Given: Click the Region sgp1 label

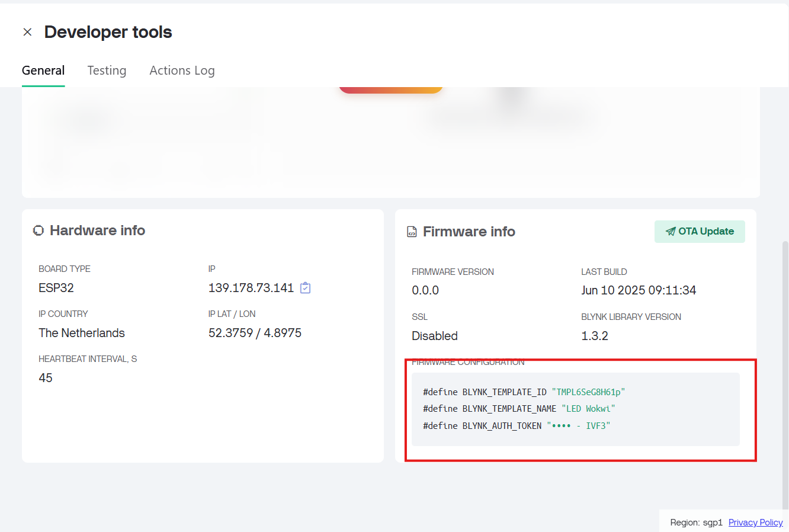Looking at the screenshot, I should pyautogui.click(x=696, y=522).
